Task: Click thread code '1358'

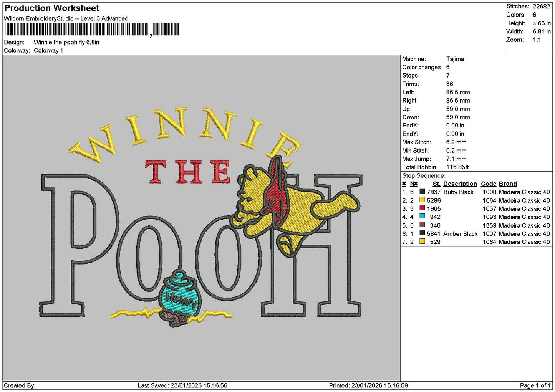Action: coord(490,225)
